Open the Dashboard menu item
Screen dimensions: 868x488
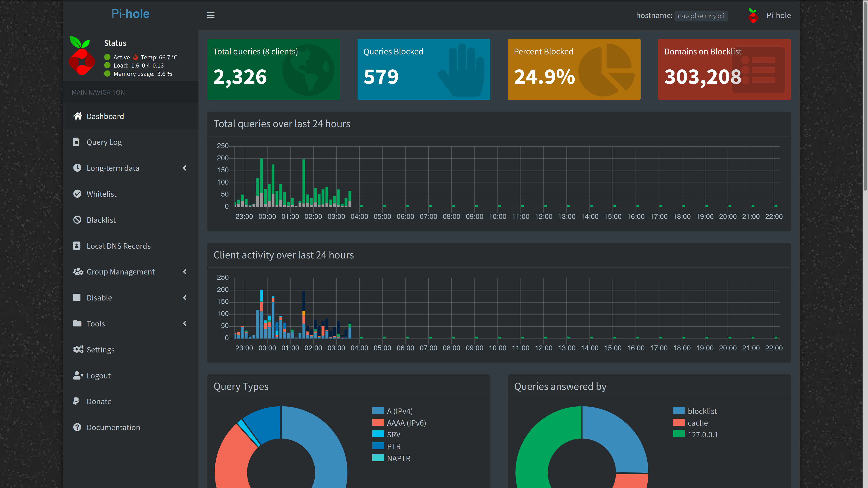coord(130,116)
